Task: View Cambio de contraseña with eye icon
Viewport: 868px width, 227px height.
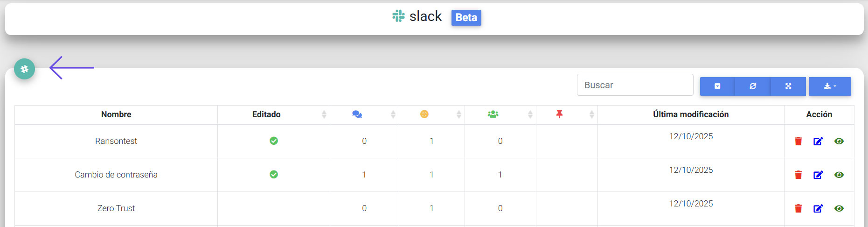Action: pyautogui.click(x=839, y=175)
